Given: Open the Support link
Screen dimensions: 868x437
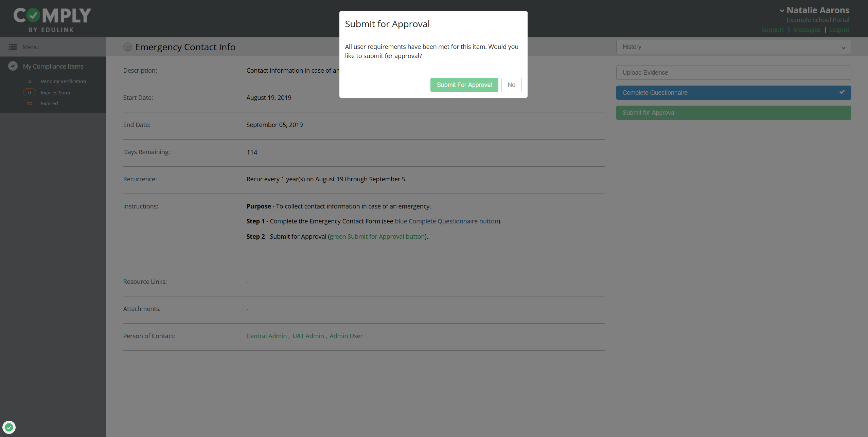Looking at the screenshot, I should pos(773,30).
